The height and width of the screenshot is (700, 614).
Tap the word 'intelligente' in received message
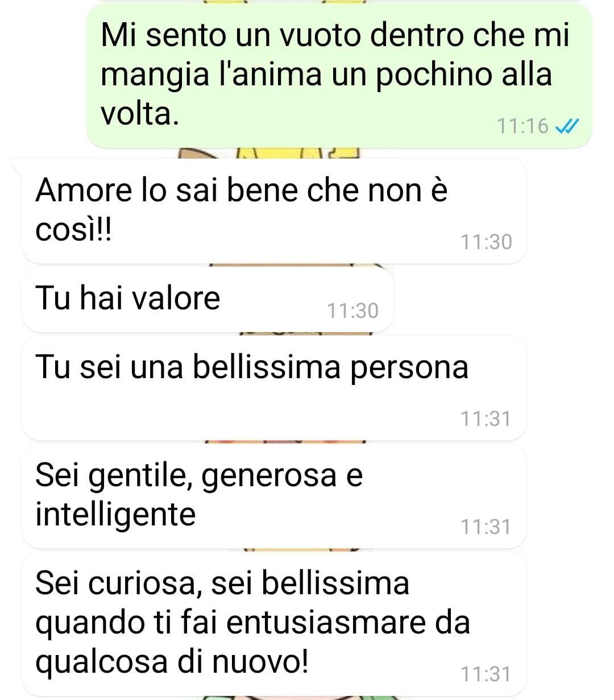[115, 516]
